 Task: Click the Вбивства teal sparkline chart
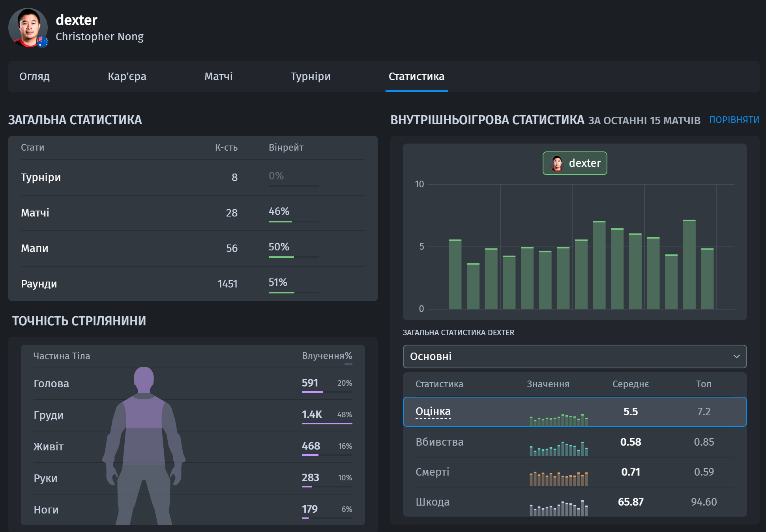coord(559,449)
